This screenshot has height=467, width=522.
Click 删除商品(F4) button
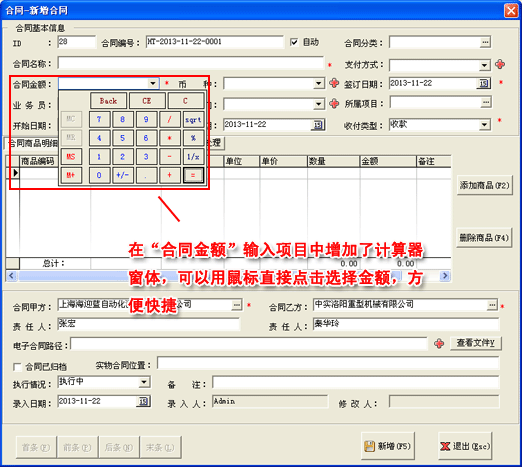pyautogui.click(x=484, y=238)
